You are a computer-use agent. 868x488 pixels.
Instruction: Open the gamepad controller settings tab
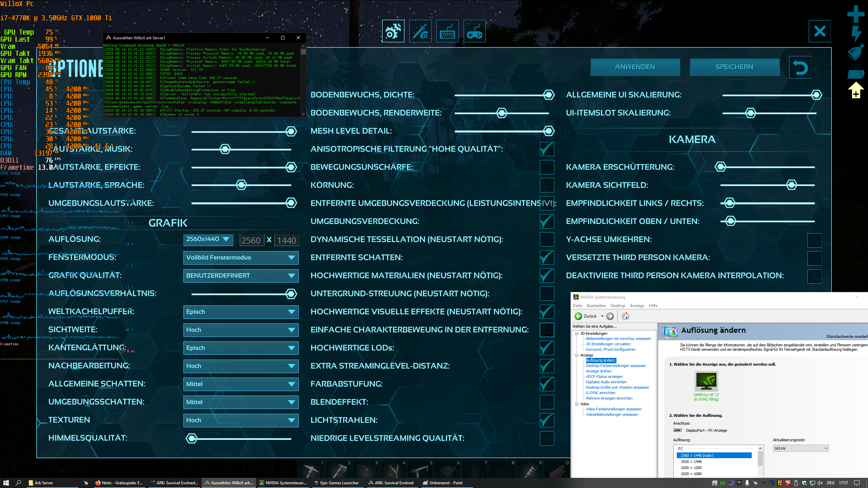point(474,31)
